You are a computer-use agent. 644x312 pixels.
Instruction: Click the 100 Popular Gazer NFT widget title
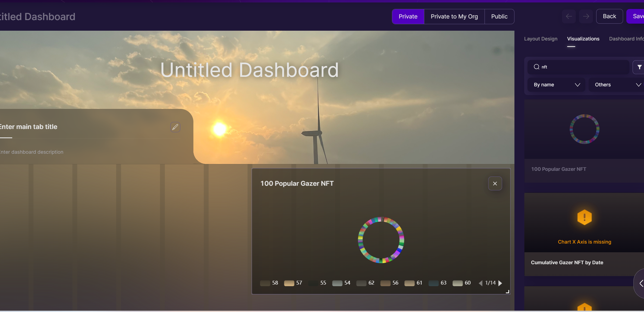pyautogui.click(x=297, y=184)
